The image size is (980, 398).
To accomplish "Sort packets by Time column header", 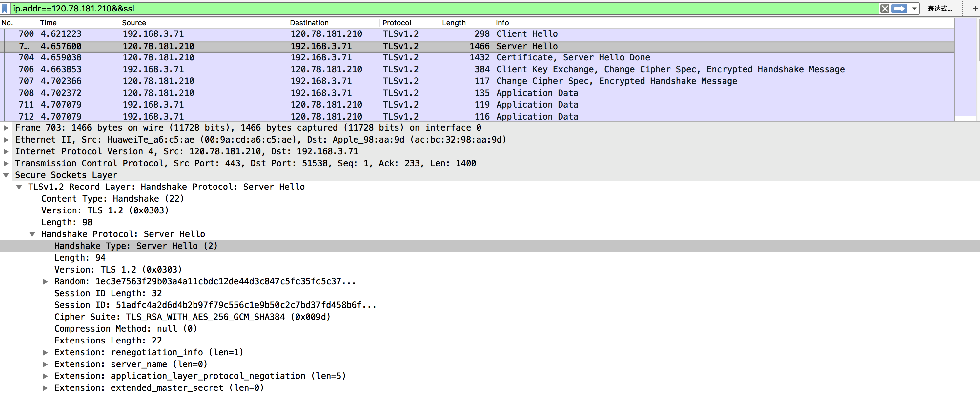I will [48, 23].
